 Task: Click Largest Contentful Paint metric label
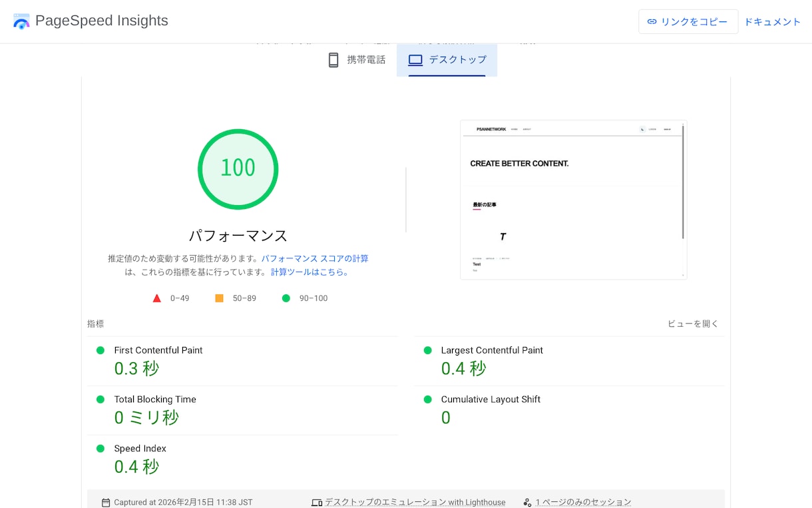492,350
